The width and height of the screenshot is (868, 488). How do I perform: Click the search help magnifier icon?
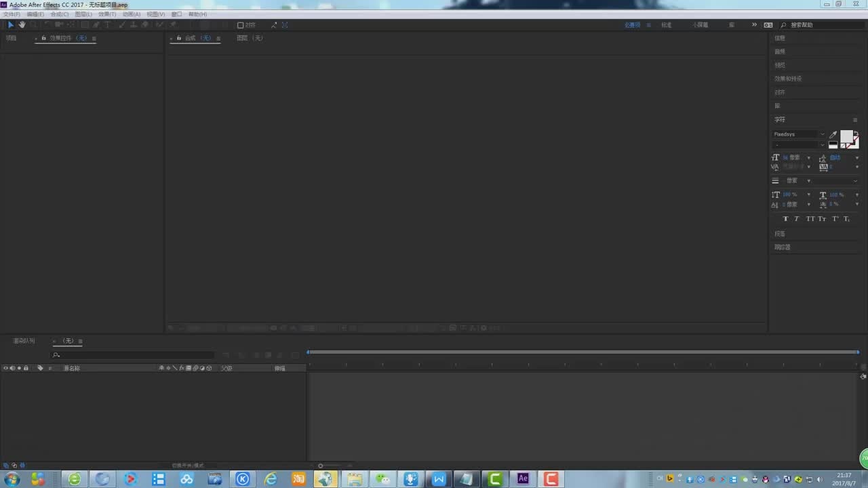click(783, 25)
